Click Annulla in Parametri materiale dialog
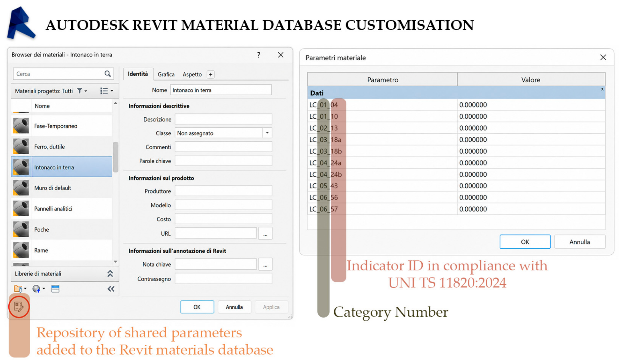The image size is (623, 364). click(x=580, y=242)
